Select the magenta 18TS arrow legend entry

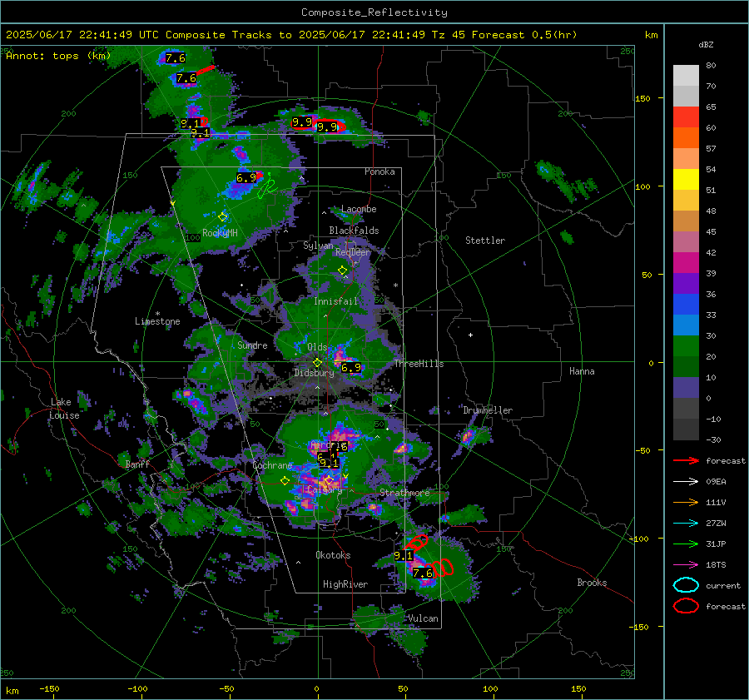[x=686, y=565]
